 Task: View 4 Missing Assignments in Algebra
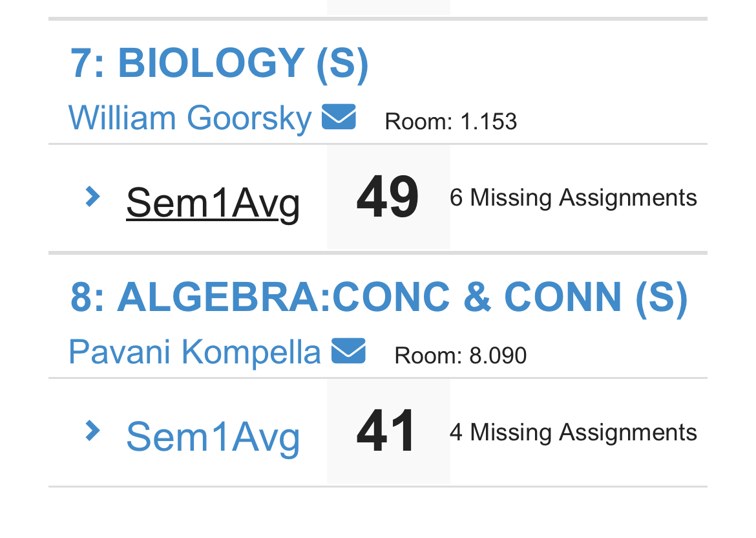(x=573, y=432)
